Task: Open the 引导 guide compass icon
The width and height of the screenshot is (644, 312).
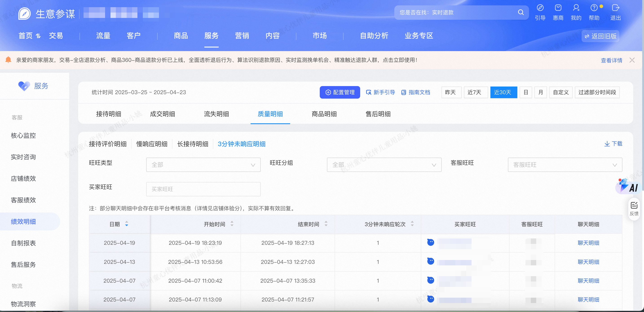Action: tap(540, 8)
